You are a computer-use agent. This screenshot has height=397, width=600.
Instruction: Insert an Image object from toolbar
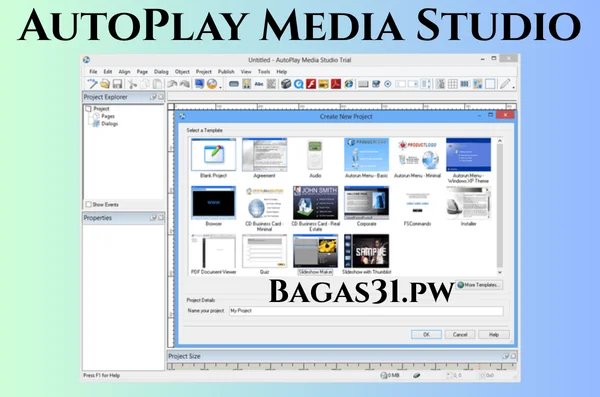[x=246, y=84]
